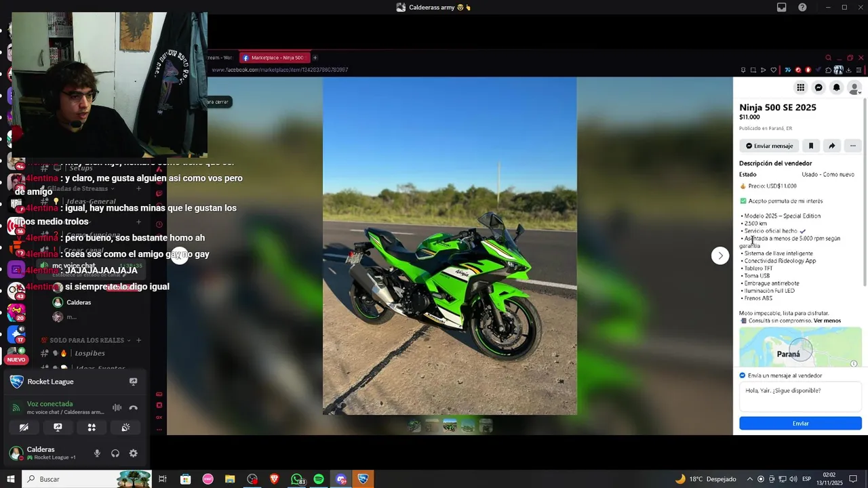The image size is (868, 488).
Task: Click the browser player arrow icon
Action: [763, 70]
